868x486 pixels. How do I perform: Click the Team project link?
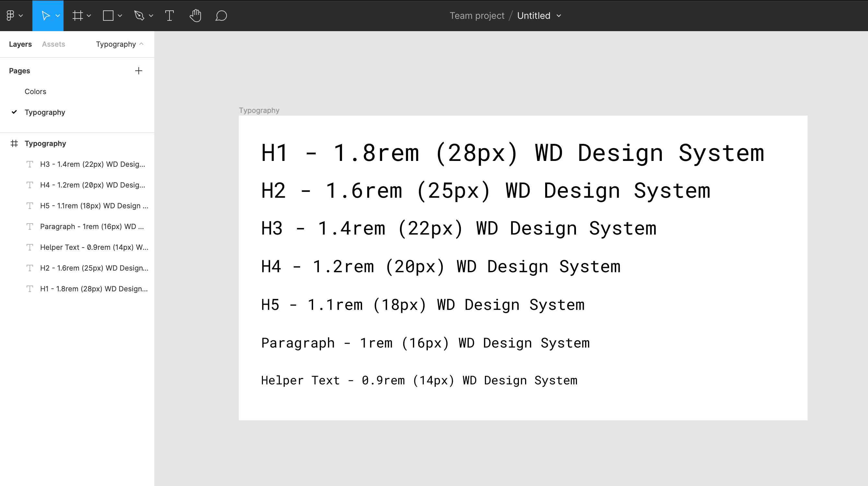[477, 15]
